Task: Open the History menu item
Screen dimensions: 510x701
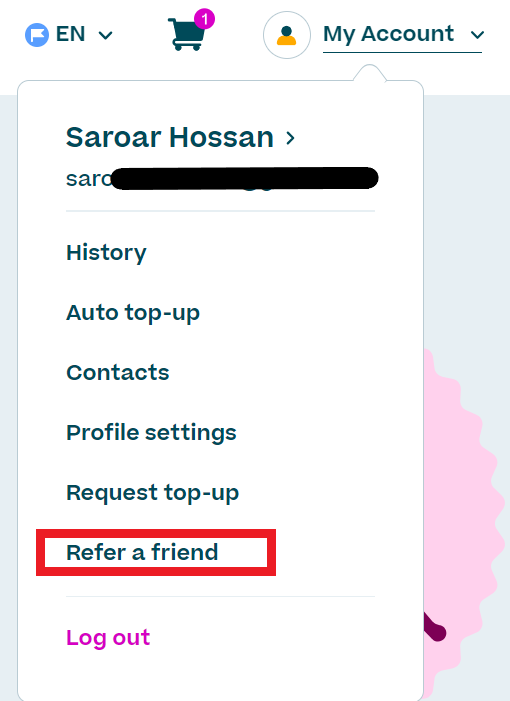Action: pos(106,253)
